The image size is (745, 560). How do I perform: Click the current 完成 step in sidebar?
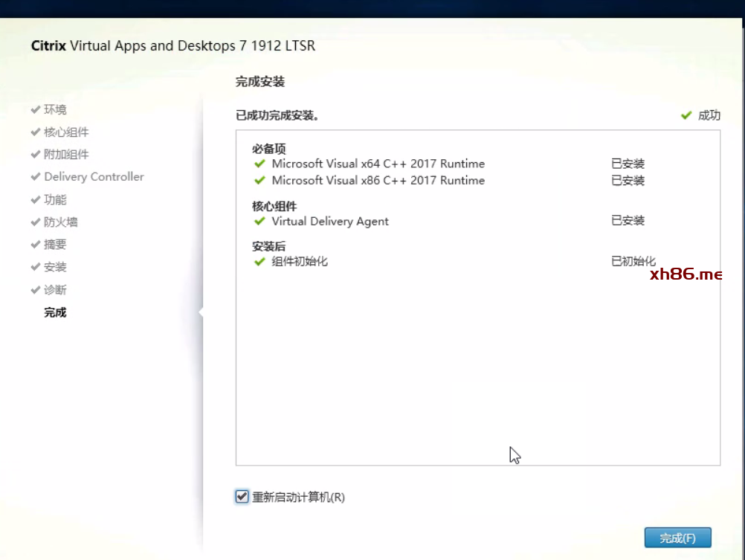(x=55, y=312)
